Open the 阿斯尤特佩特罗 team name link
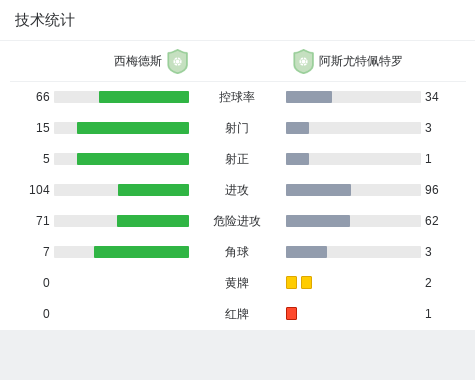 tap(360, 61)
